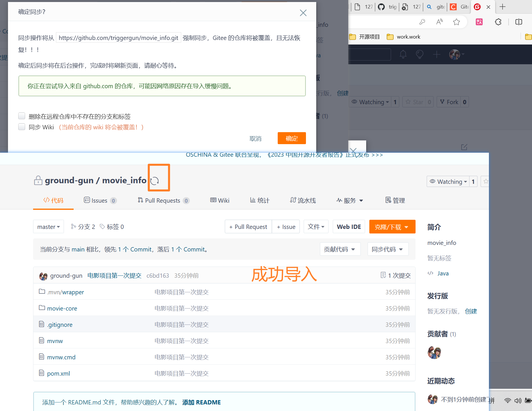Open the Read Aloud icon in address bar
Screen dimensions: 532x411
[x=440, y=22]
